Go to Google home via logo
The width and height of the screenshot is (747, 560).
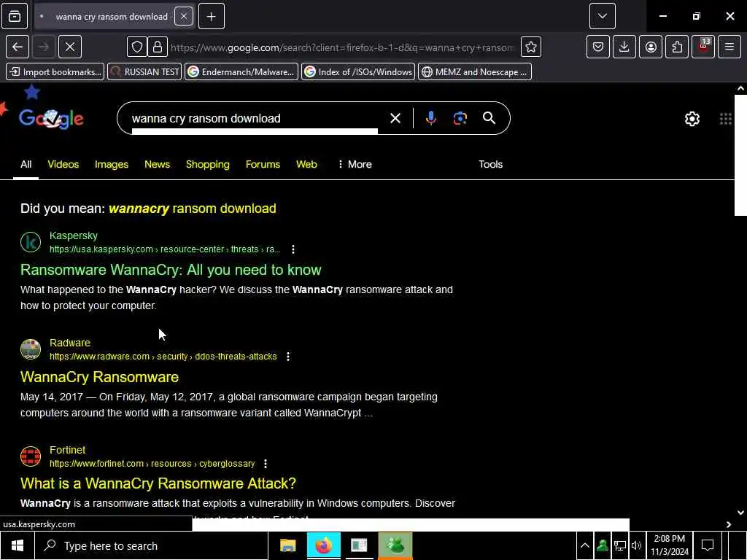(52, 119)
